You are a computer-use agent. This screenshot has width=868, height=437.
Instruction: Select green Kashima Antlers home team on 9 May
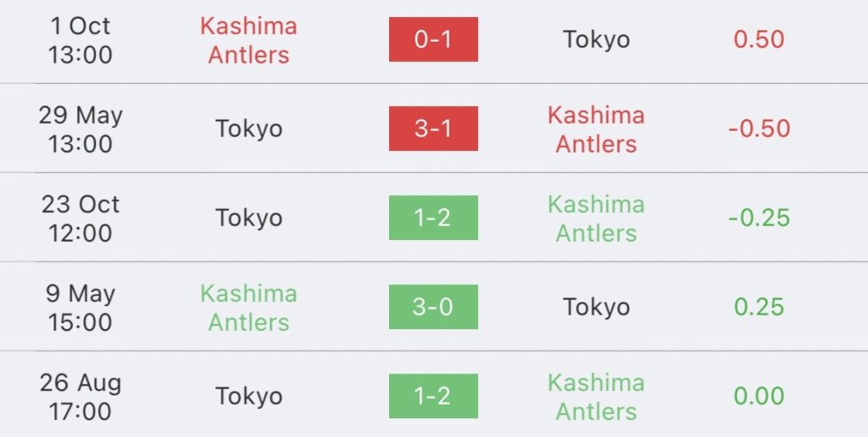[248, 307]
